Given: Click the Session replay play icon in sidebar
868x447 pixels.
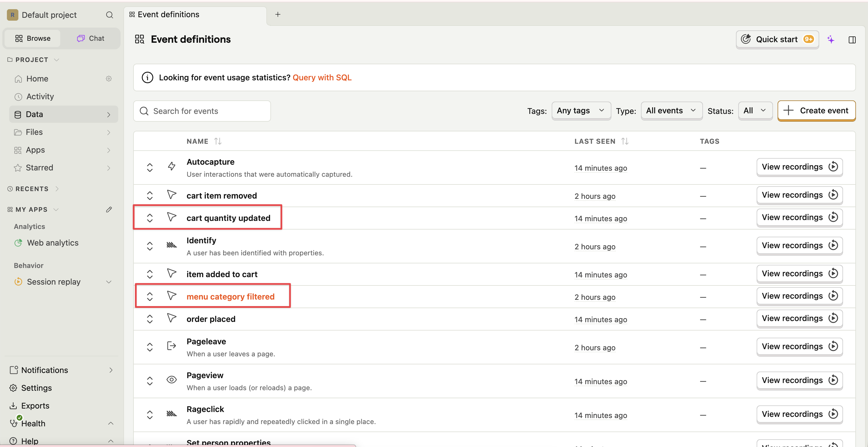Looking at the screenshot, I should tap(18, 282).
